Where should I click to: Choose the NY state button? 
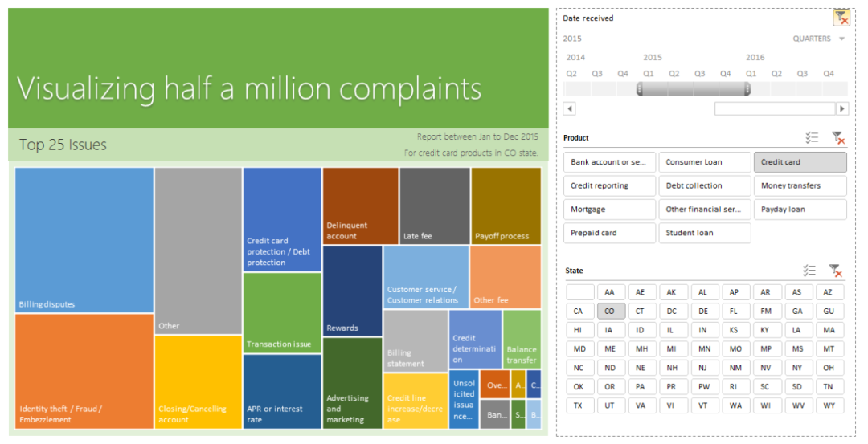pos(796,369)
